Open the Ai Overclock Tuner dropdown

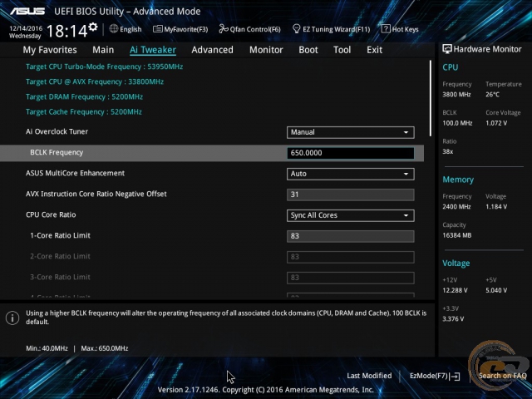[x=350, y=132]
